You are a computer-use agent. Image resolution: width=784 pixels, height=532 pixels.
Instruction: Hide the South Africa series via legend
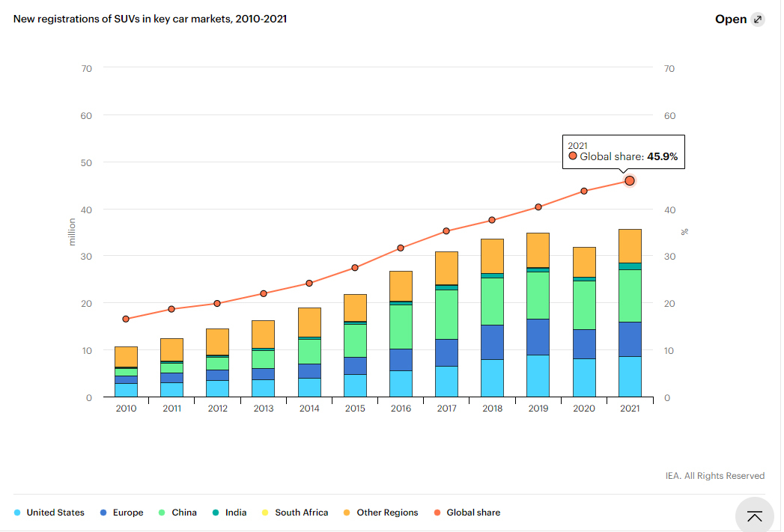click(295, 513)
